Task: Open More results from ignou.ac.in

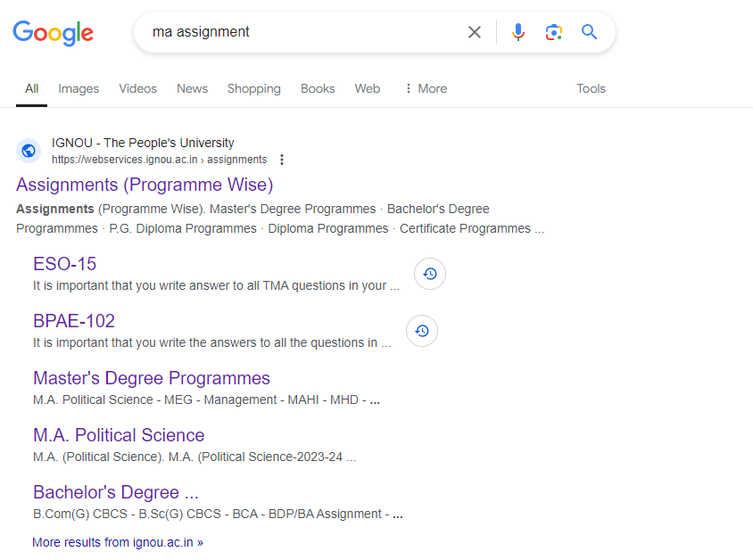Action: pyautogui.click(x=117, y=541)
